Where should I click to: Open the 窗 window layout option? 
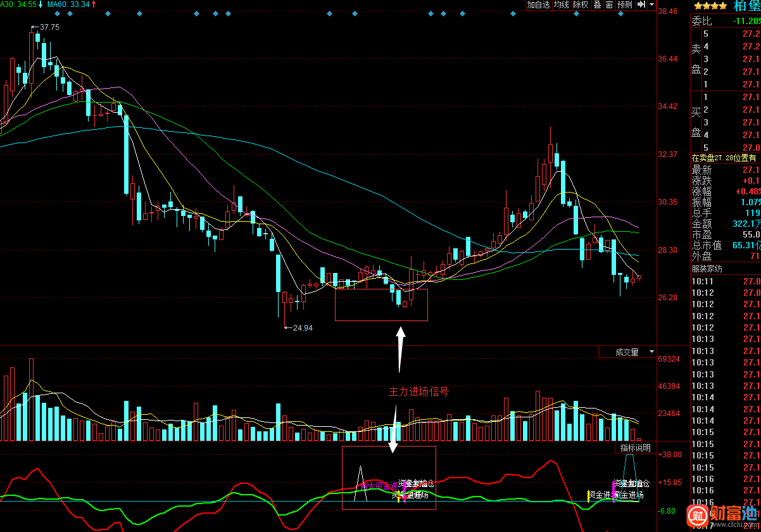pos(608,4)
